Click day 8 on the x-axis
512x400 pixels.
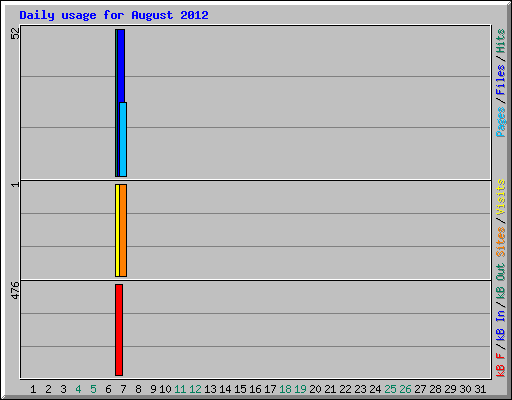[138, 389]
